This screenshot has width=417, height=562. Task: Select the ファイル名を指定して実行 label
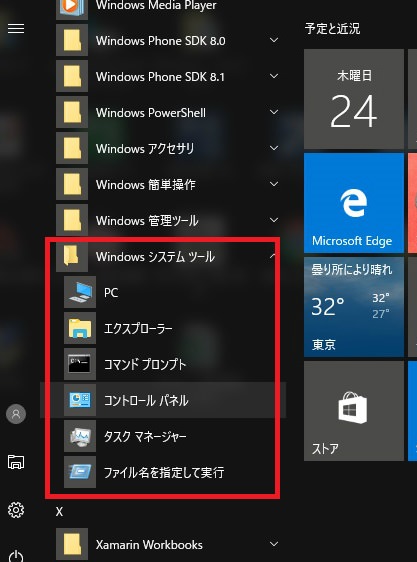coord(164,472)
